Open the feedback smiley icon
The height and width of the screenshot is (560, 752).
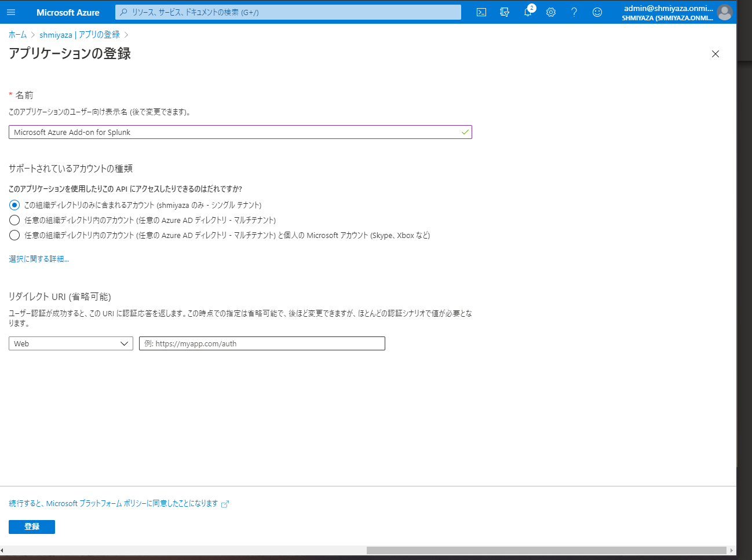(x=597, y=12)
